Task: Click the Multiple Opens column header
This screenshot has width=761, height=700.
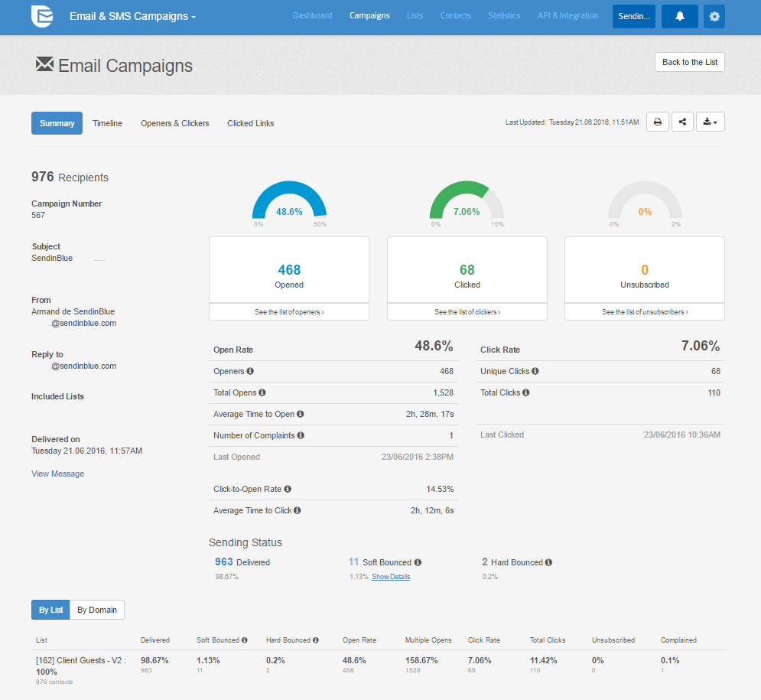Action: click(428, 640)
